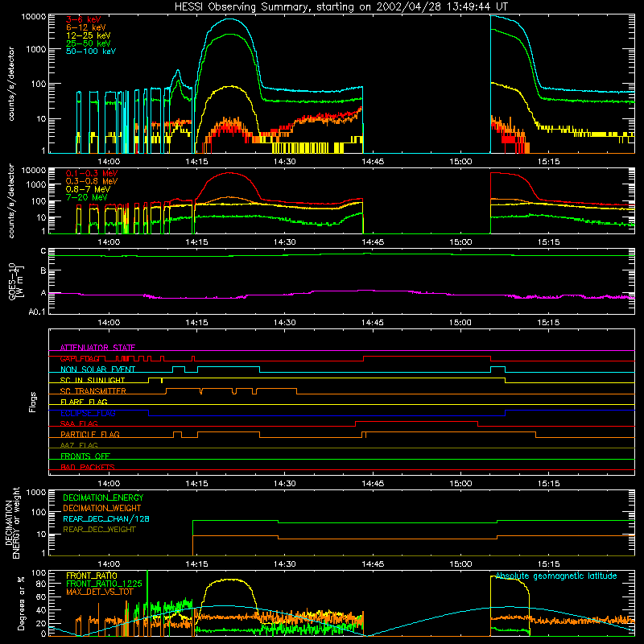Viewport: 644px width, 644px height.
Task: Click the 'DECIMATION_ENERGY' legend label
Action: (103, 497)
